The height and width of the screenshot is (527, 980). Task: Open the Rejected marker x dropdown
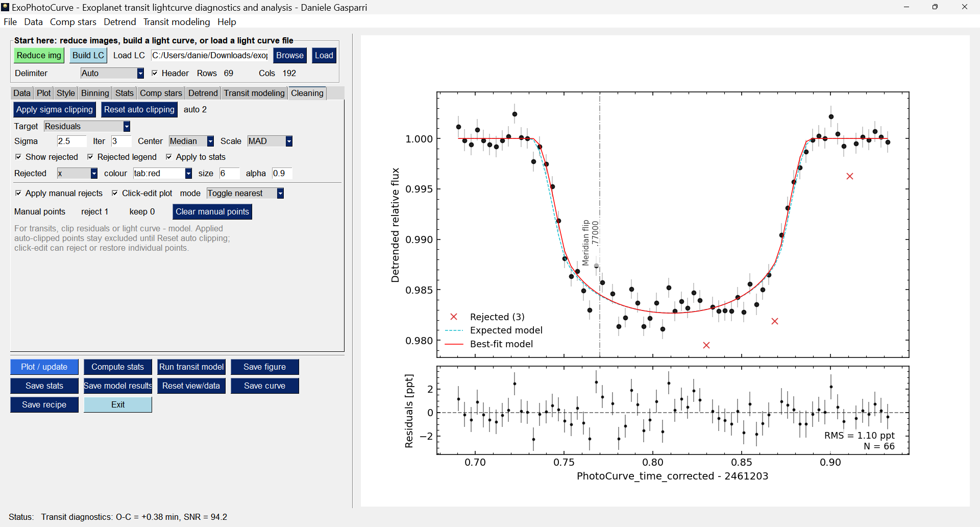[77, 174]
